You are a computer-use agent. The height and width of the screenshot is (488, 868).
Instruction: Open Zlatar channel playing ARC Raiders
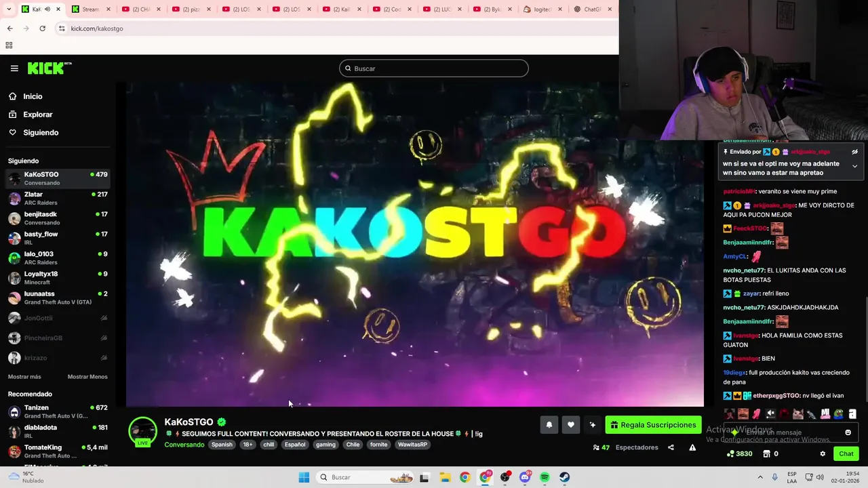pyautogui.click(x=58, y=198)
